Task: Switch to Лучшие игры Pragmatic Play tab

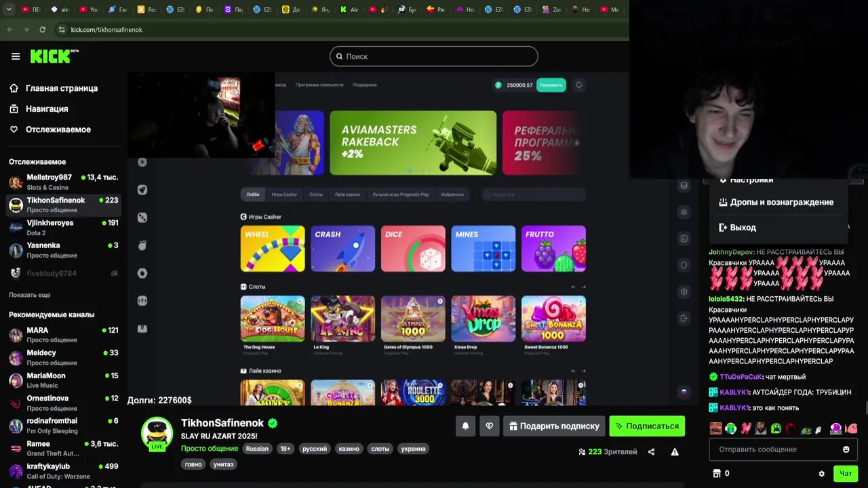Action: [400, 195]
